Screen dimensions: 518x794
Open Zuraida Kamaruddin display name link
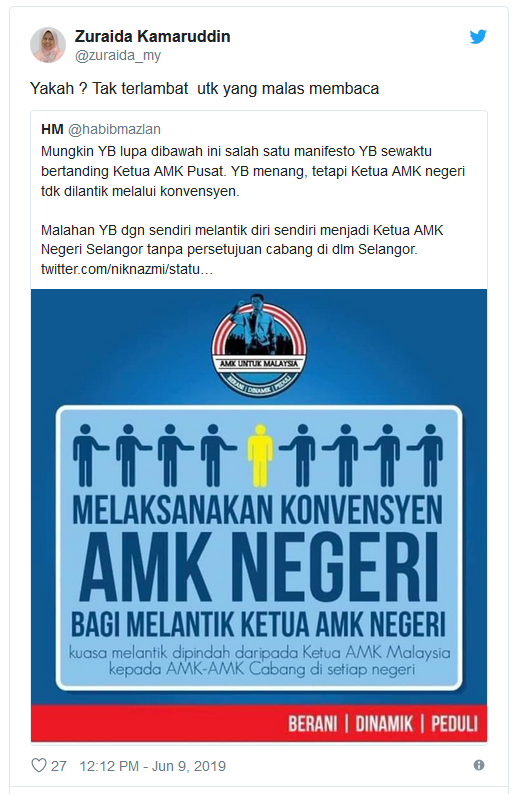pos(152,36)
